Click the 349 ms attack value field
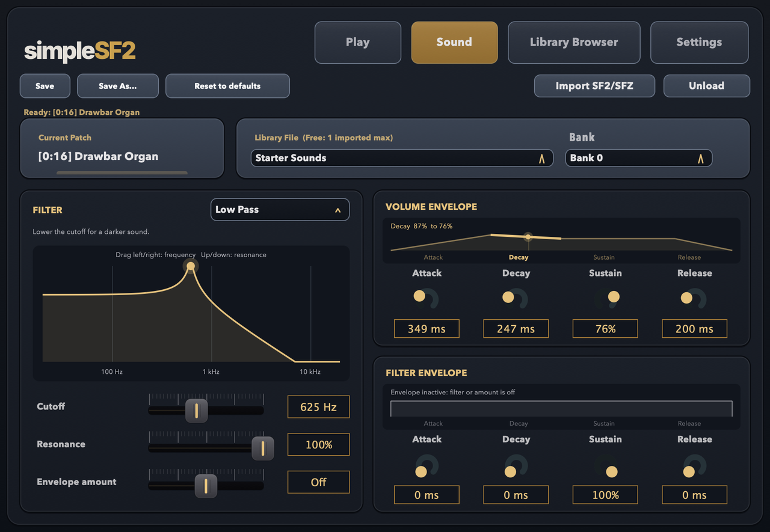This screenshot has height=532, width=770. 427,329
